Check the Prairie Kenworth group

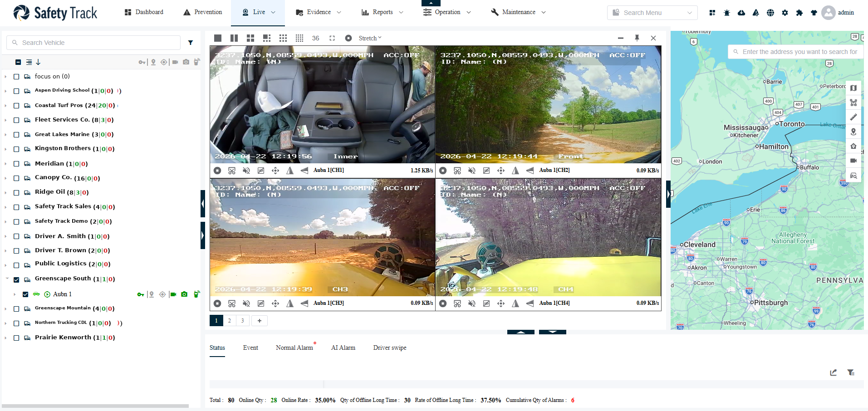[x=16, y=338]
